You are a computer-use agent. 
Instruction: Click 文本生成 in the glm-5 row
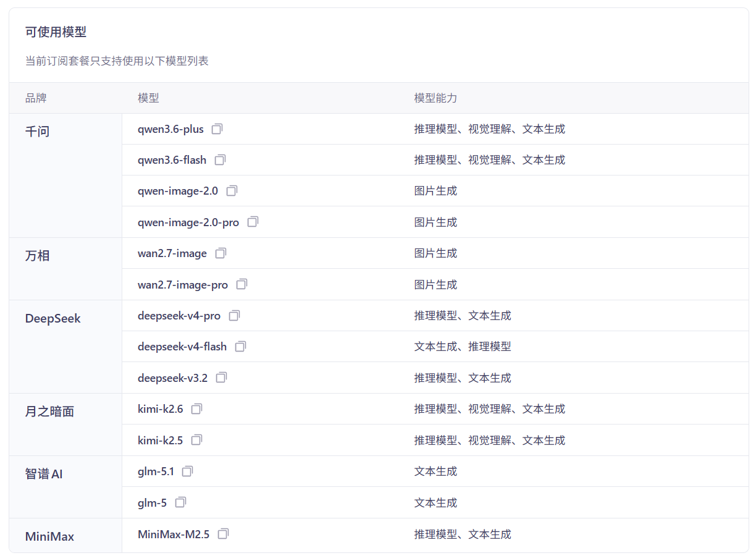tap(435, 502)
